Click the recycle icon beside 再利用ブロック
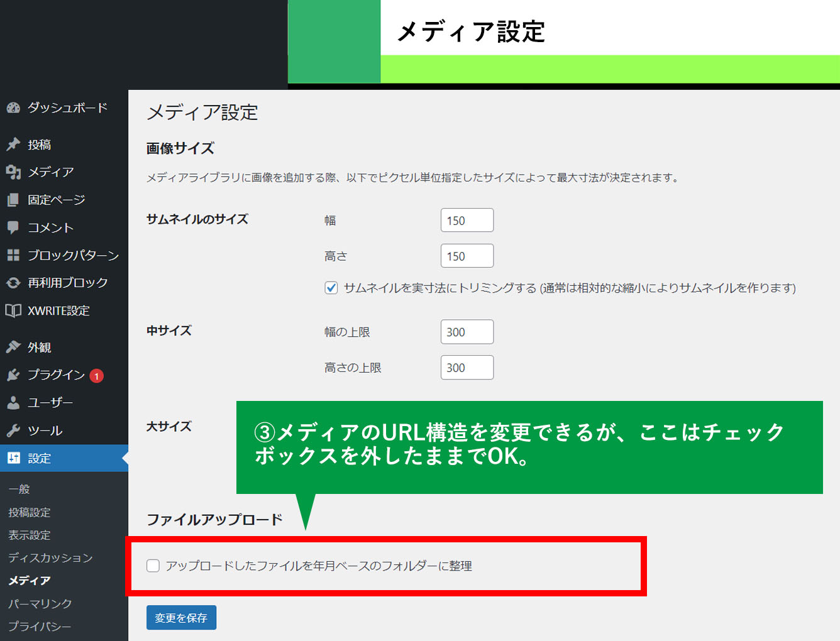The height and width of the screenshot is (641, 840). click(x=13, y=283)
